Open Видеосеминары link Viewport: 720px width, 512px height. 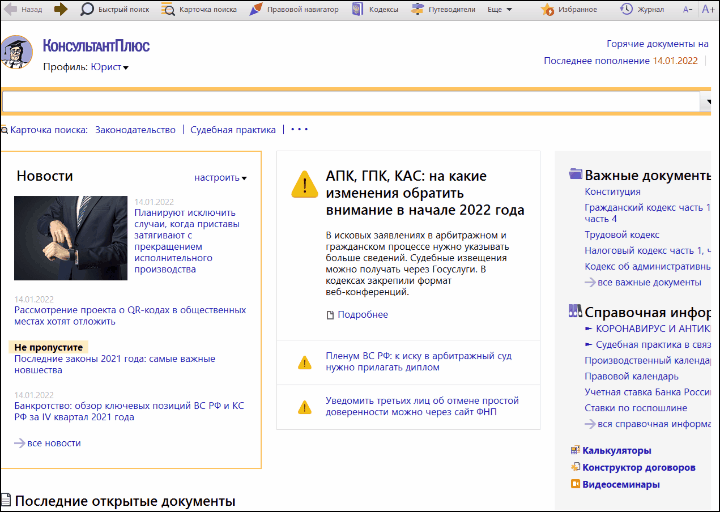(x=621, y=484)
